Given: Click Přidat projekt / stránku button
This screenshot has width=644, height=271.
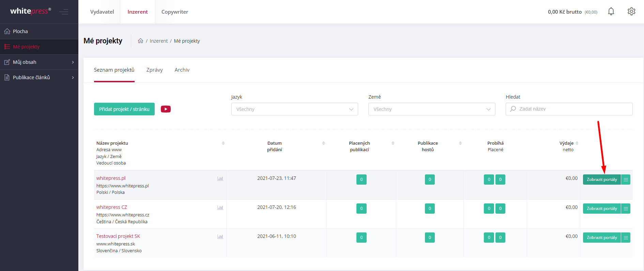Looking at the screenshot, I should [x=124, y=109].
